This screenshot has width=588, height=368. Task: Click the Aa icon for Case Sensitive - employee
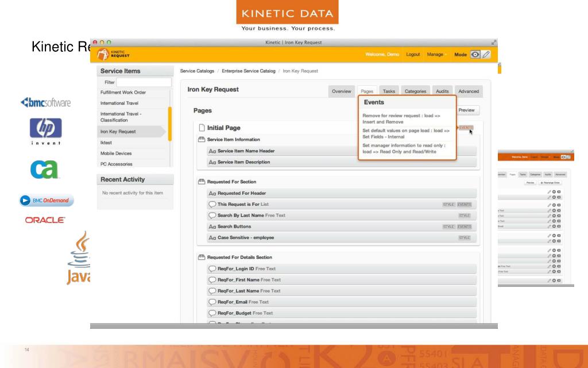pyautogui.click(x=212, y=237)
